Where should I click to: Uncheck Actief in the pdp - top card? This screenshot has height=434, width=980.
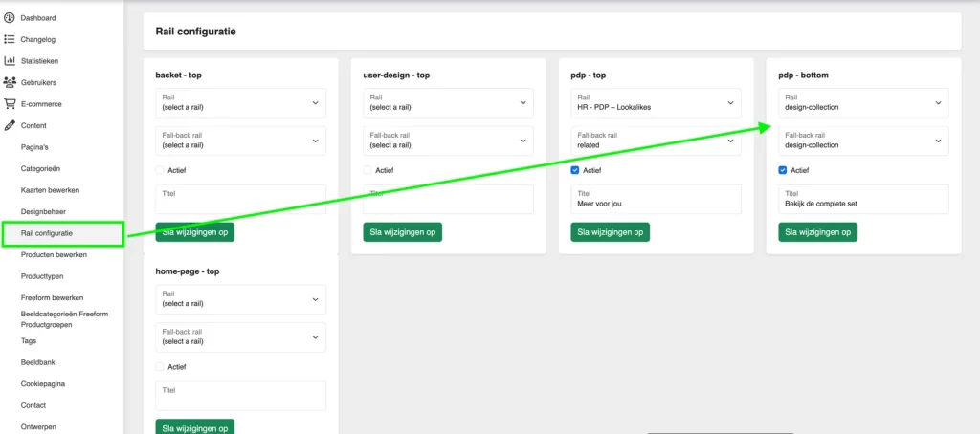[x=575, y=170]
